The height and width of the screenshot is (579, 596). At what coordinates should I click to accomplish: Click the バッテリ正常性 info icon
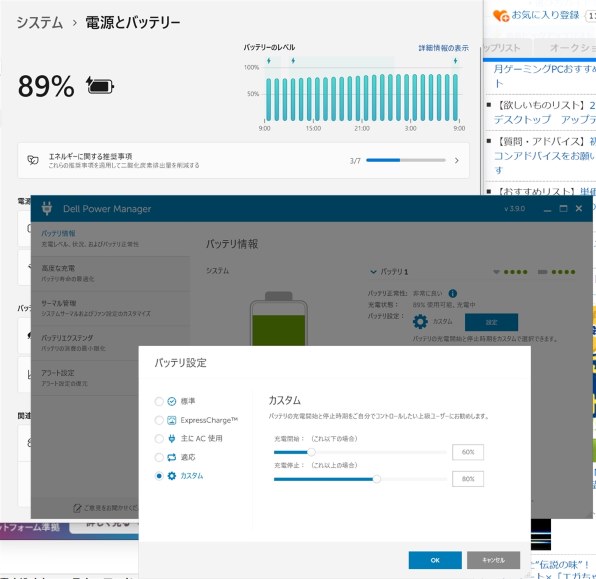coord(452,293)
